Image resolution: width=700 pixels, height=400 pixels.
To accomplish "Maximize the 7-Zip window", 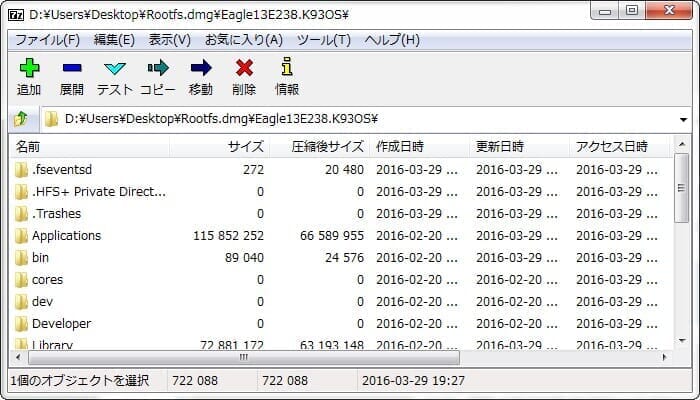I will (x=631, y=11).
